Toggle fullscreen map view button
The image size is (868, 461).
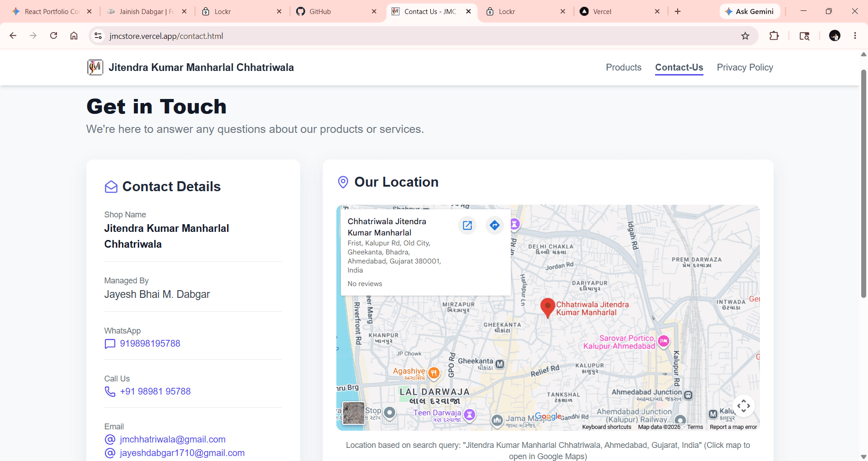click(744, 406)
